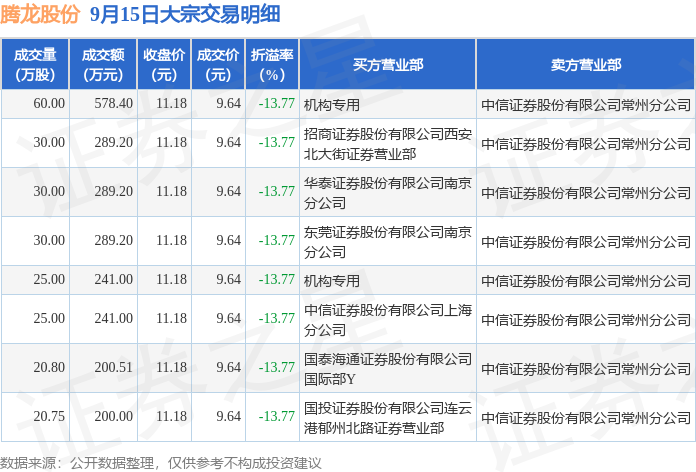Click -13.77 in the 60.00 row
Screen dimensions: 696x472
(x=277, y=103)
